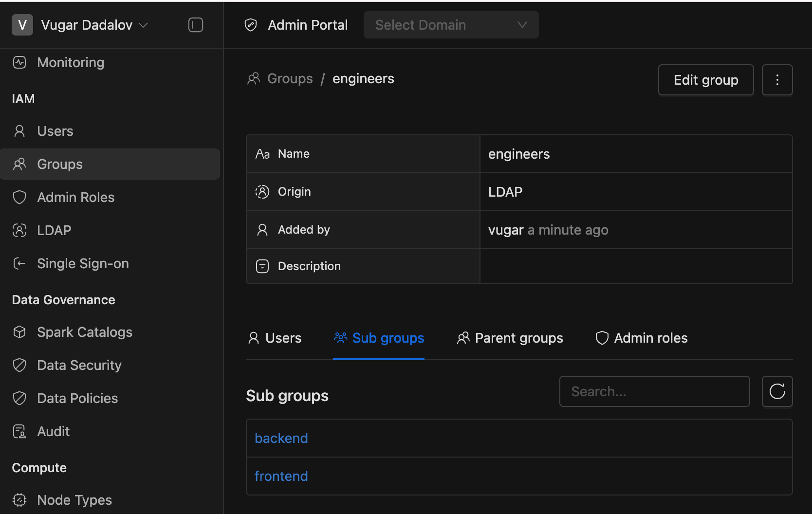Click the LDAP sidebar icon
This screenshot has height=514, width=812.
[19, 230]
